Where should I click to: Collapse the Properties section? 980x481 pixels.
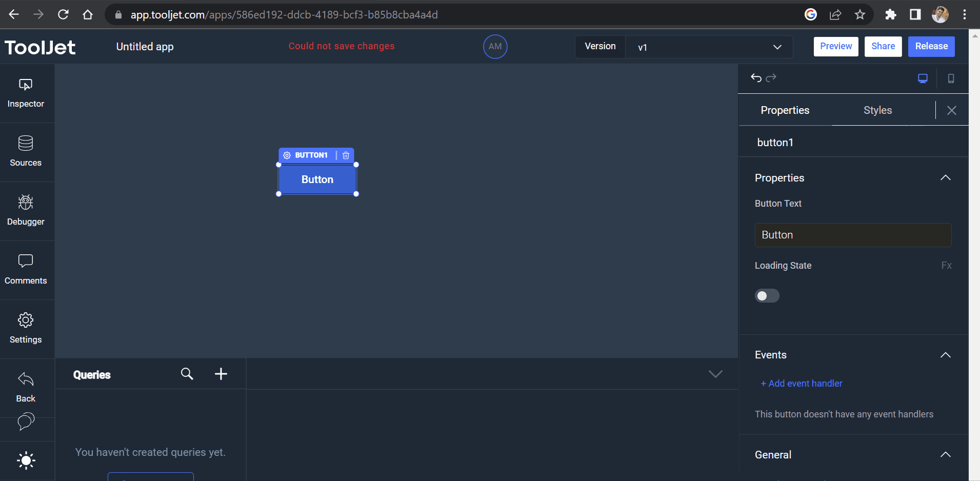click(946, 178)
